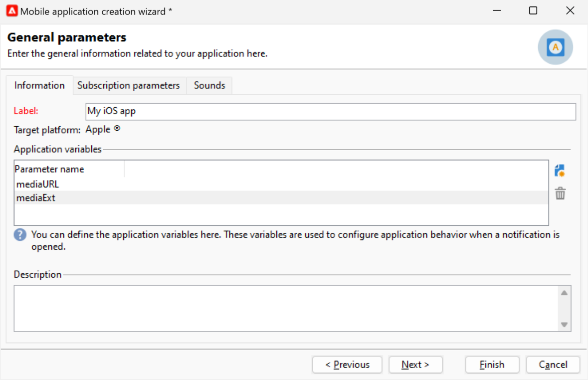Select the Information tab
The width and height of the screenshot is (588, 380).
(x=39, y=85)
